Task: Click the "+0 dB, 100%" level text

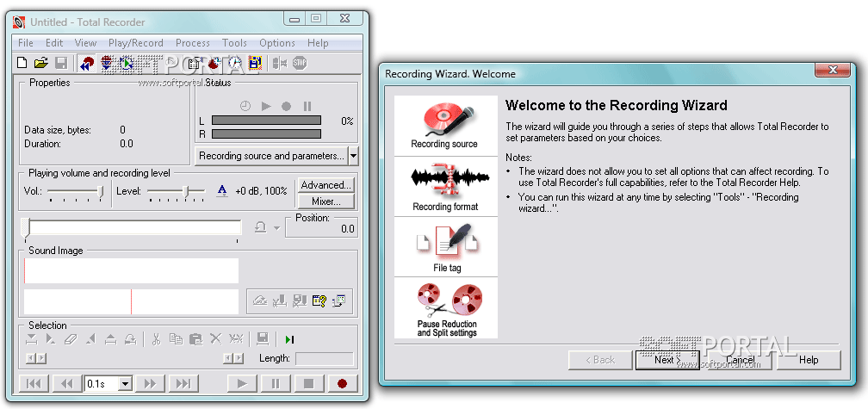Action: [x=261, y=191]
